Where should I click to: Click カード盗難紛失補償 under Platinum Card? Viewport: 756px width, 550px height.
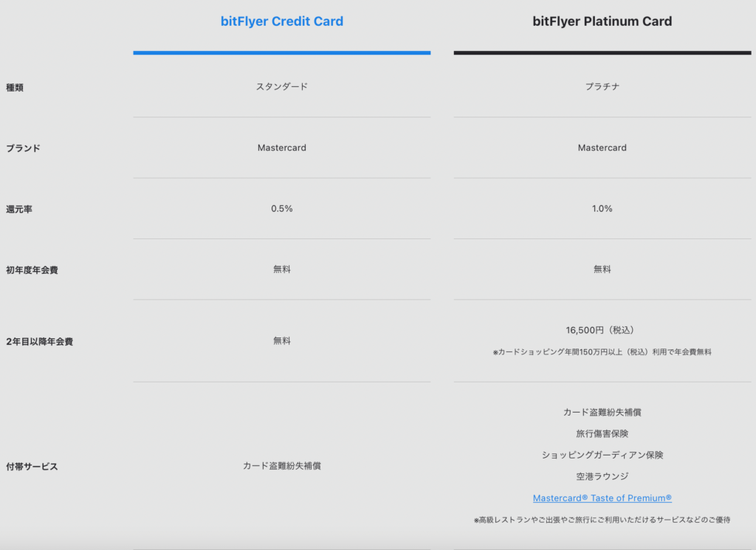pos(602,412)
